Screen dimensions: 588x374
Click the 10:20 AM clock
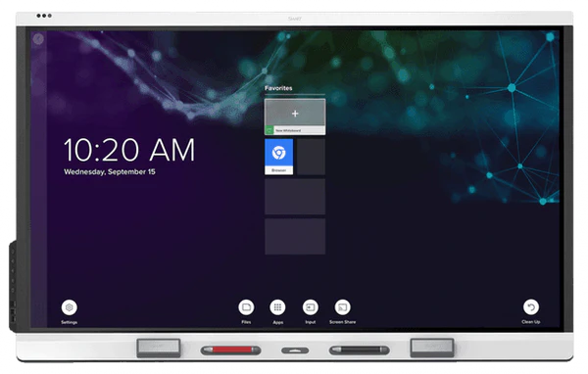[x=129, y=150]
